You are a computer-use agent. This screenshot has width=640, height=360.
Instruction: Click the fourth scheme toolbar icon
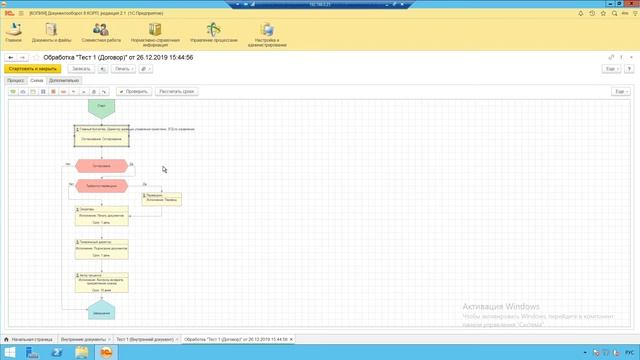coord(43,92)
